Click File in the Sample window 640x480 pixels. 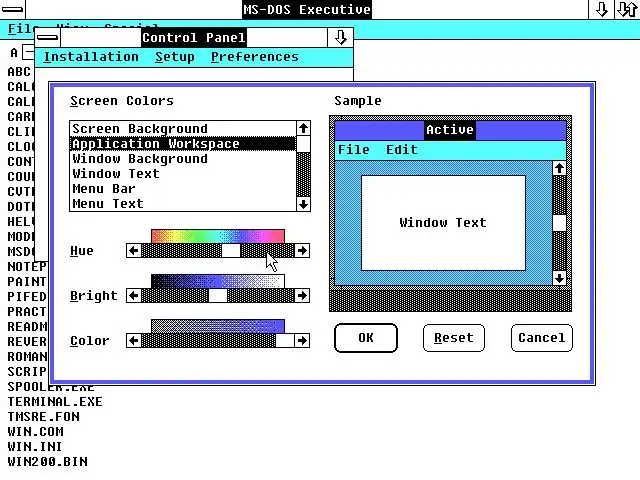353,150
